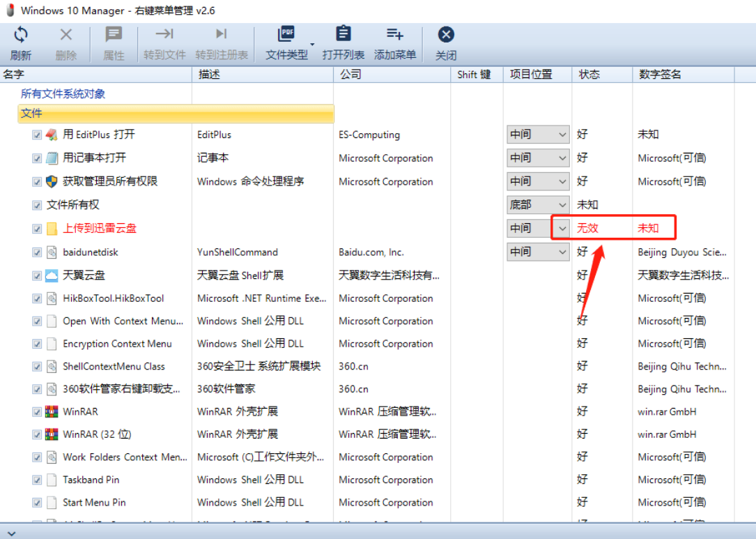Open position dropdown for 用记事本打开
The width and height of the screenshot is (756, 539).
coord(562,158)
